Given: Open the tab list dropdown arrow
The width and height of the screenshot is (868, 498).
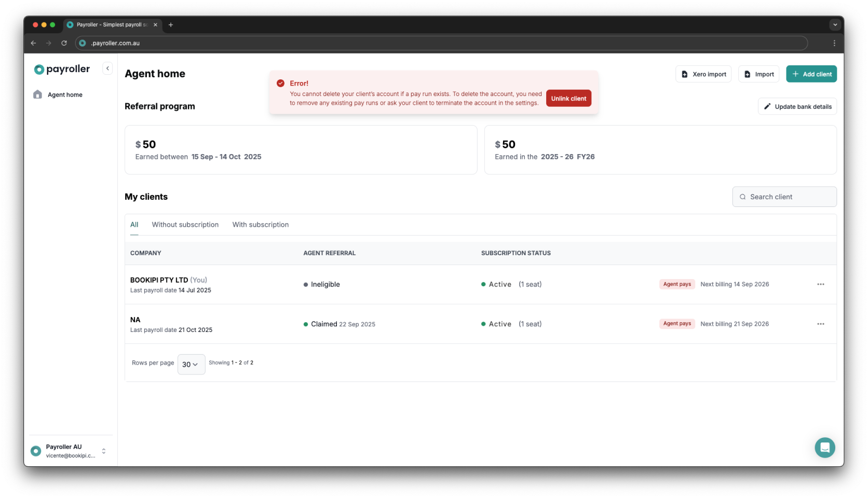Looking at the screenshot, I should tap(835, 24).
